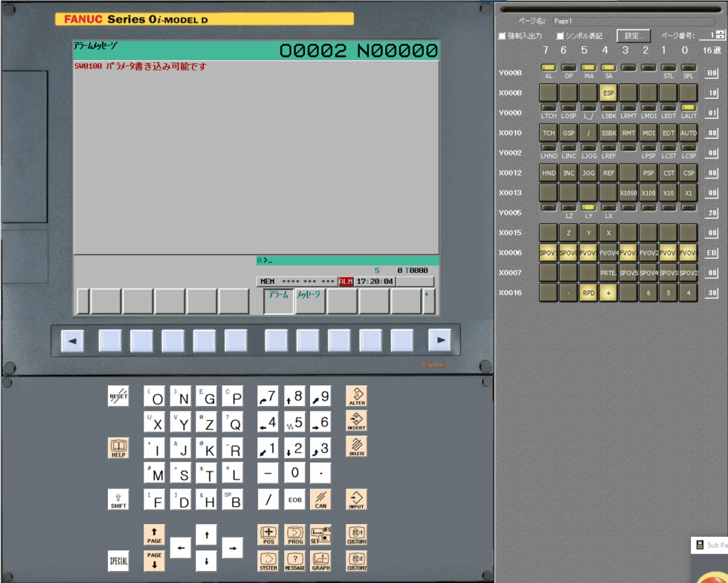Viewport: 728px width, 583px height.
Task: Click the X0008 hex value B0 box
Action: click(711, 73)
